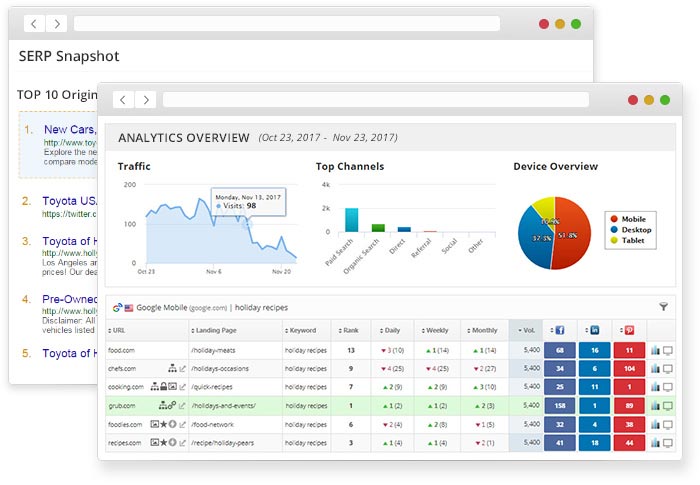Click the star icon in recipes.com row
Image resolution: width=700 pixels, height=485 pixels.
[163, 441]
